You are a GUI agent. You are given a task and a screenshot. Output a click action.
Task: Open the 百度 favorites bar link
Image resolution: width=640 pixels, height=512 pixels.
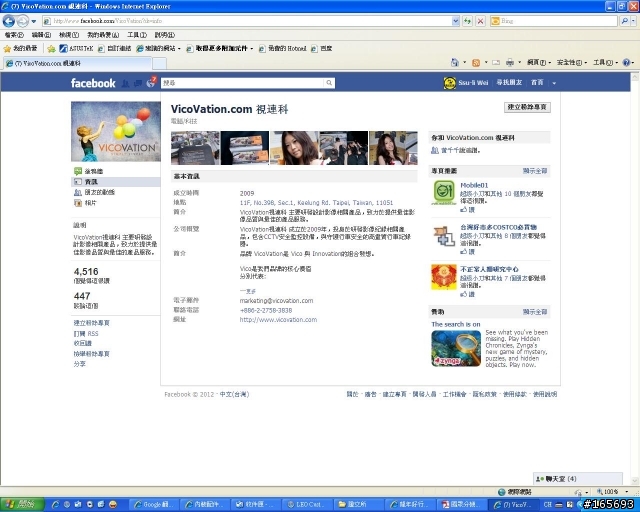tap(321, 49)
